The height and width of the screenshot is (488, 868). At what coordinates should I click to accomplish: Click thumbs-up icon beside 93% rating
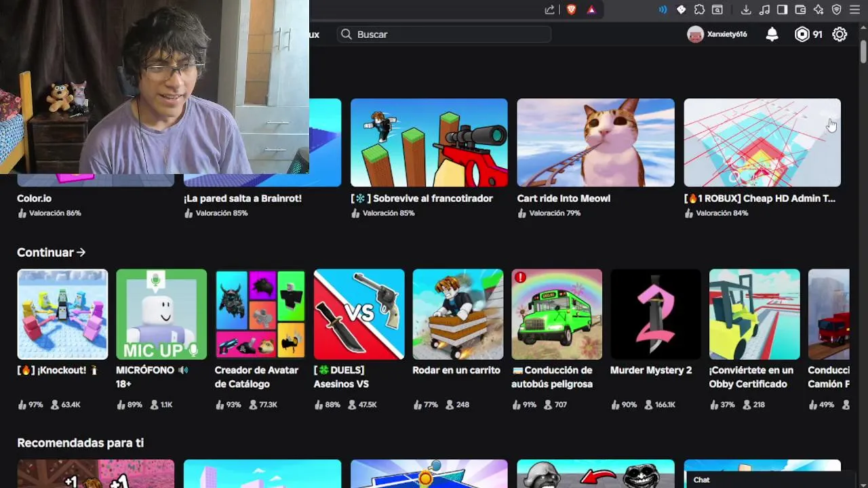[220, 405]
